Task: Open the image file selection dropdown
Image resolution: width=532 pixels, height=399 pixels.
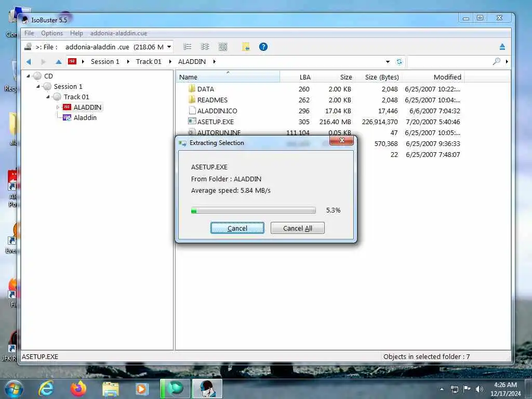Action: (169, 47)
